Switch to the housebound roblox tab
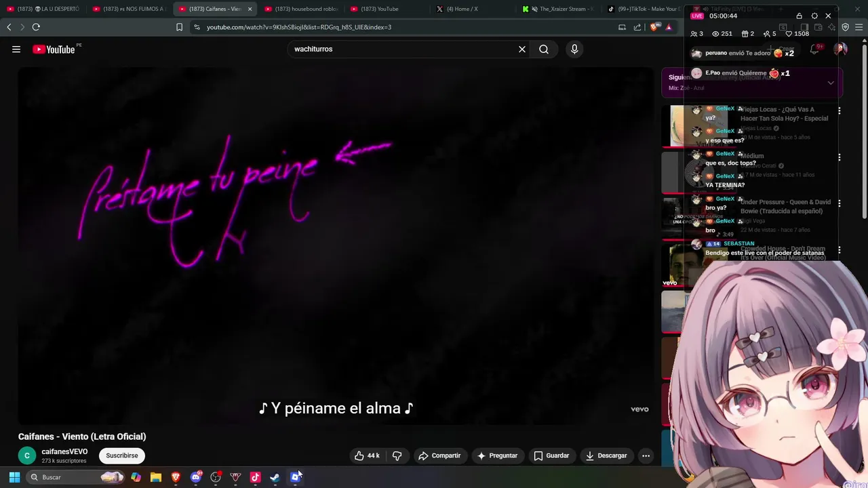The width and height of the screenshot is (868, 488). 301,9
